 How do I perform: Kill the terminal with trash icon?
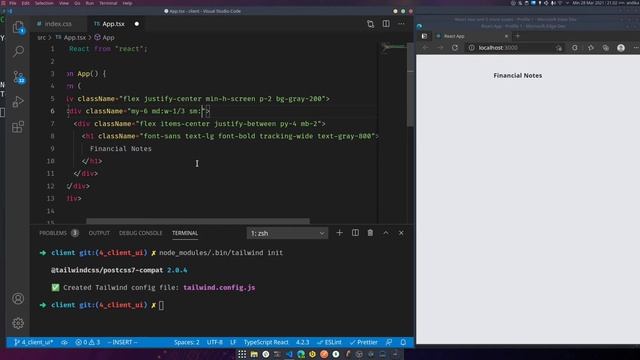click(370, 233)
